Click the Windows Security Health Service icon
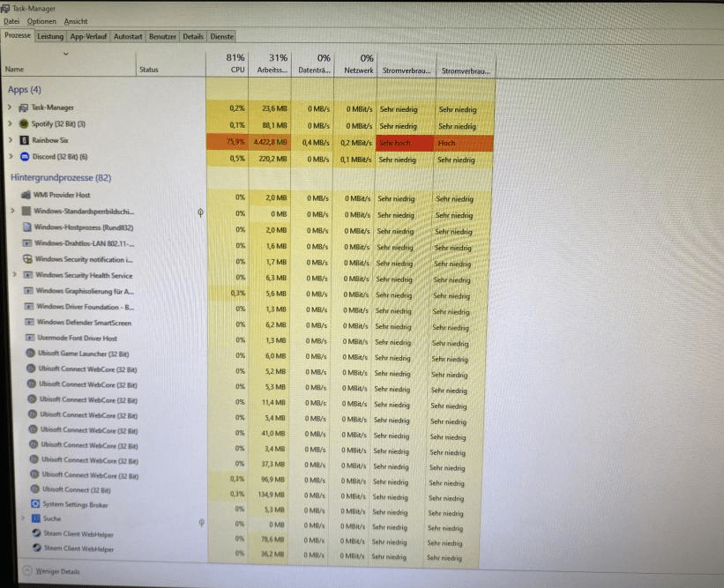Viewport: 724px width, 588px height. coord(28,275)
